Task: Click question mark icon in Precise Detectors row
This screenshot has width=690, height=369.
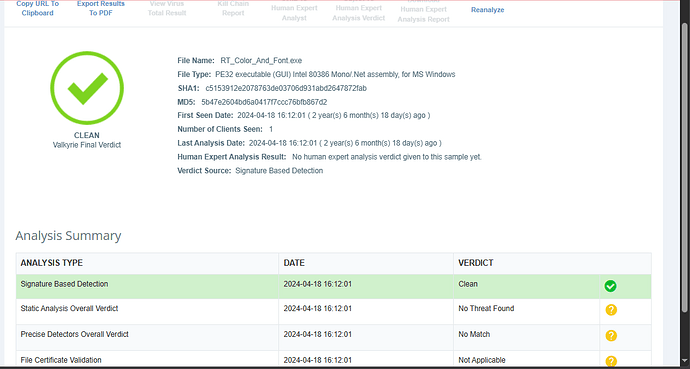Action: pos(611,336)
